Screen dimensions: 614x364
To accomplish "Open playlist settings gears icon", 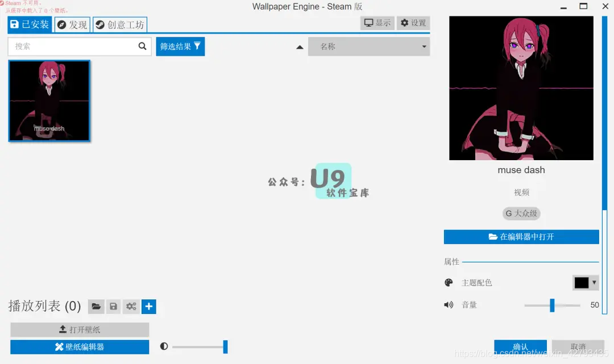I will tap(131, 306).
